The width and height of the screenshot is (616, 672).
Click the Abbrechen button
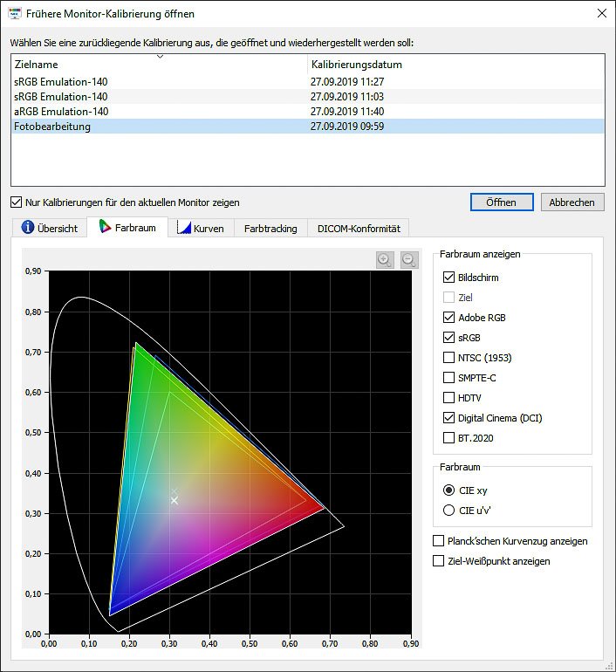[572, 202]
